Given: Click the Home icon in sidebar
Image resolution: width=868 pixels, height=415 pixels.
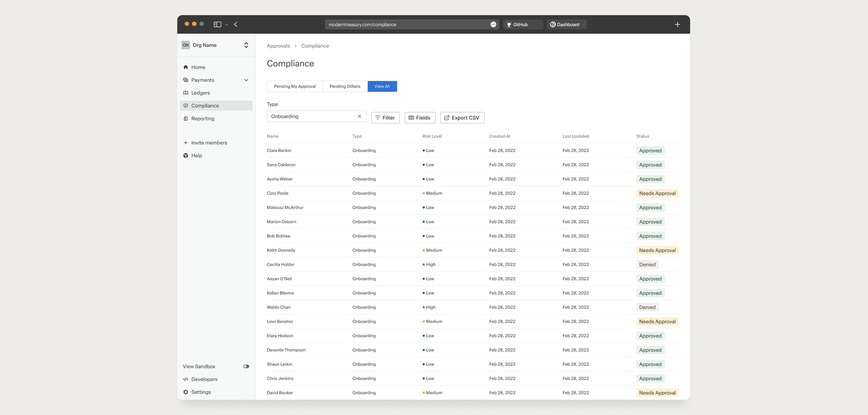Looking at the screenshot, I should click(186, 67).
